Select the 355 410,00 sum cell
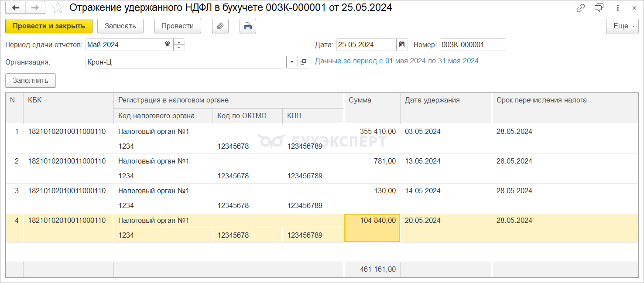 pos(372,132)
